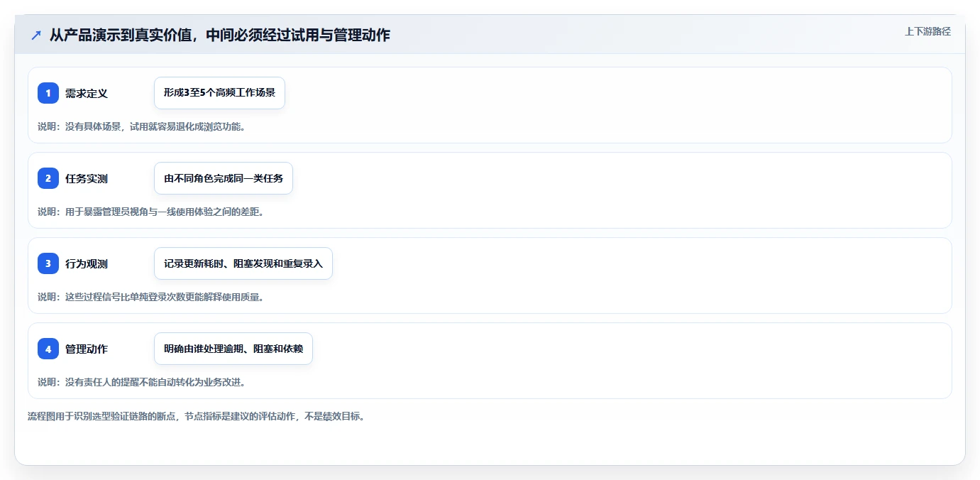Click the step 1 number badge

pyautogui.click(x=48, y=93)
